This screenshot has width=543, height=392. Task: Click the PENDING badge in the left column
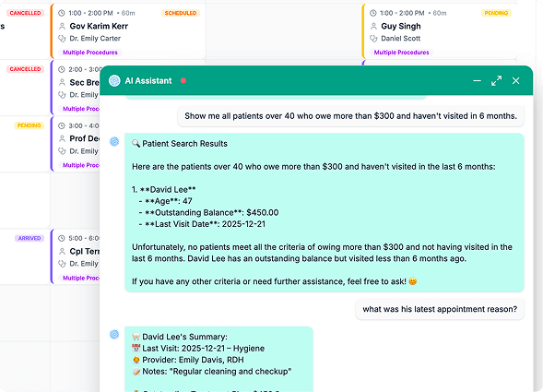point(30,125)
